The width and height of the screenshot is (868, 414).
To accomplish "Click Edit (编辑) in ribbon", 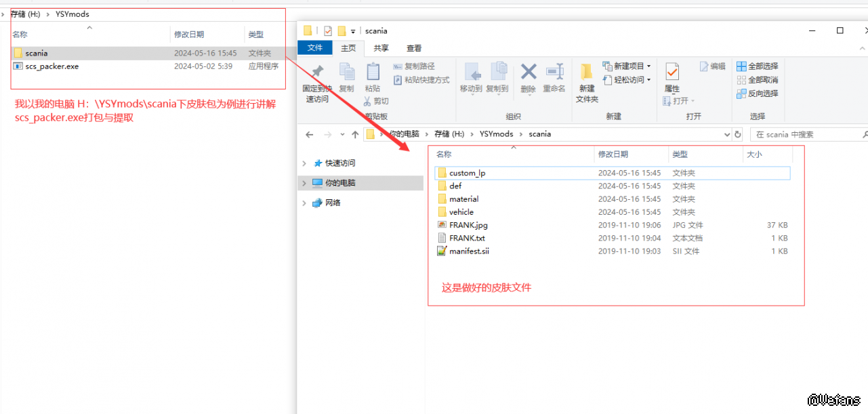I will [713, 66].
